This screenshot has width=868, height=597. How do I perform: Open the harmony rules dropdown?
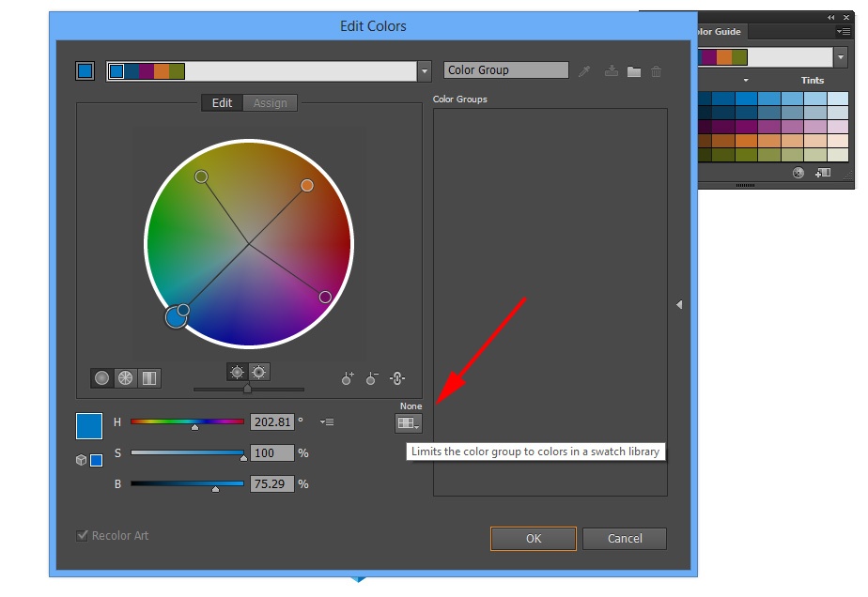point(425,71)
